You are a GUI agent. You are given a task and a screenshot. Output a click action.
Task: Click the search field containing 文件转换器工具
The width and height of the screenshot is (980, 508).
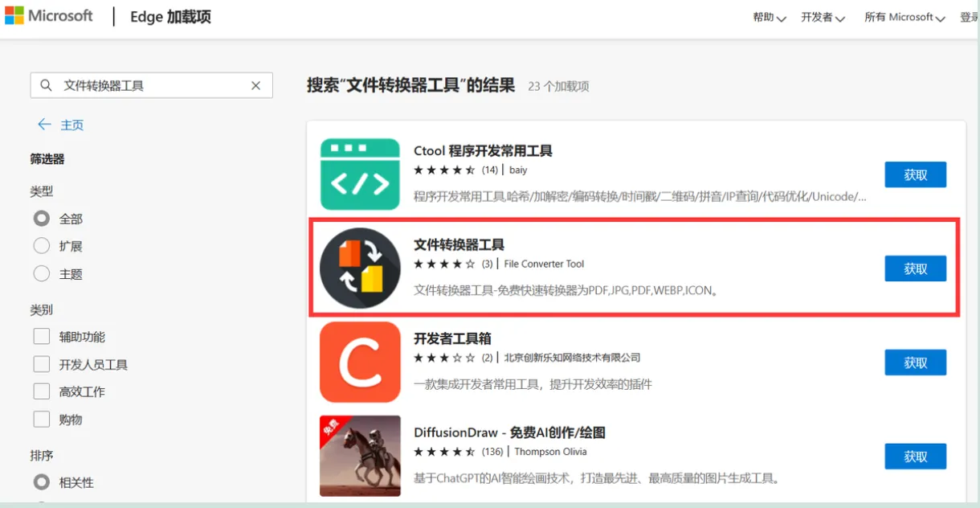(151, 85)
